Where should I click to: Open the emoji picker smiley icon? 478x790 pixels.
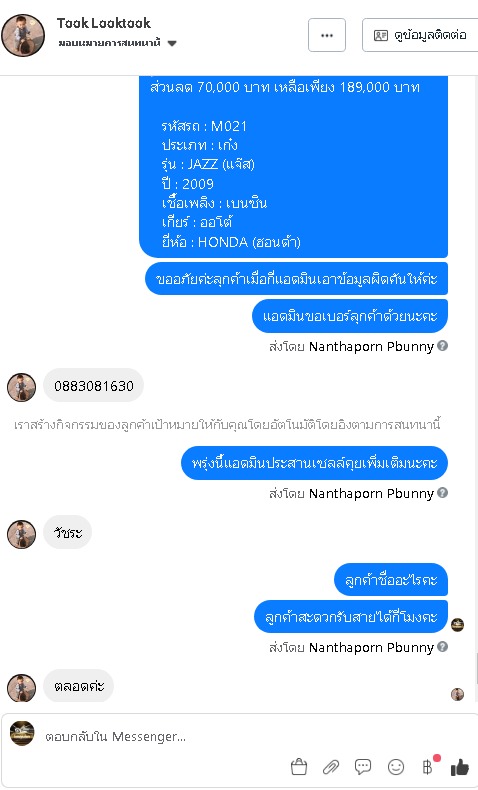coord(396,767)
